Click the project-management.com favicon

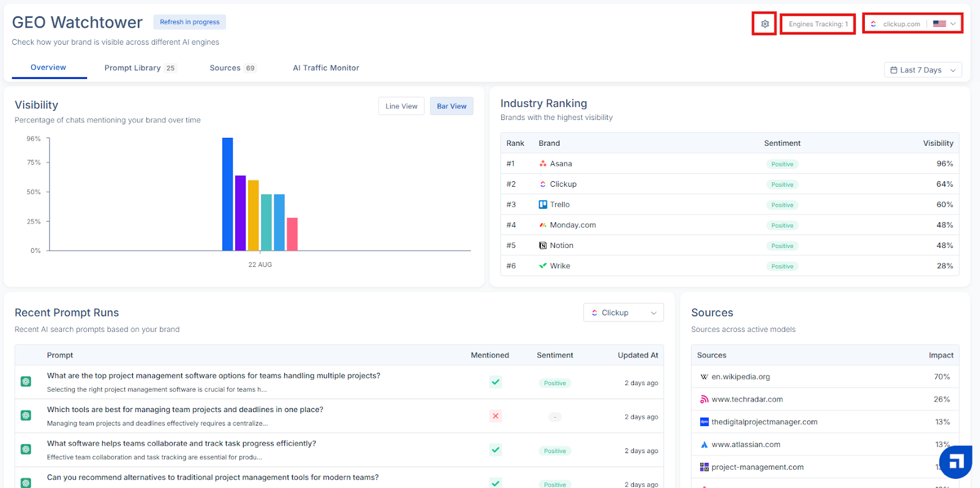coord(704,467)
